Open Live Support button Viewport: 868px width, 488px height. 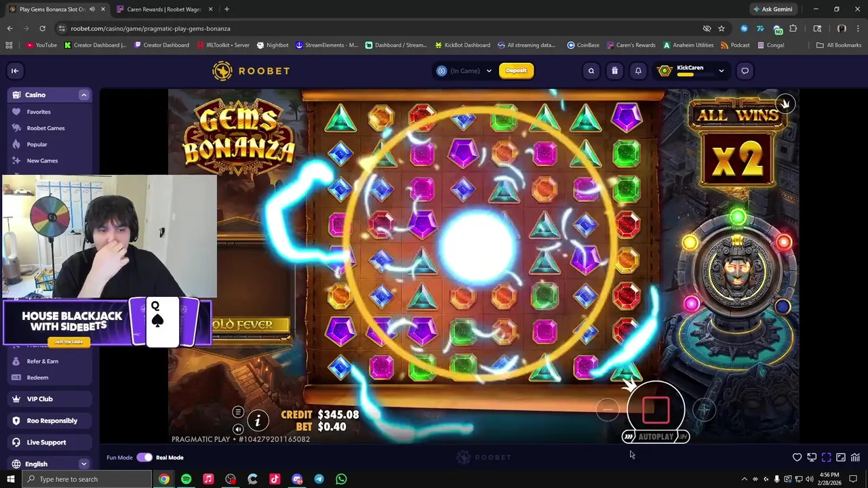point(50,443)
